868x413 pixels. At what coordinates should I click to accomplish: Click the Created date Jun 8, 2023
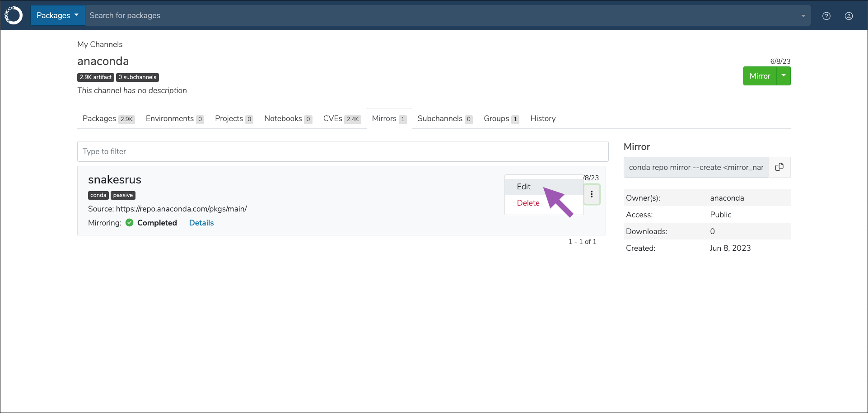730,248
